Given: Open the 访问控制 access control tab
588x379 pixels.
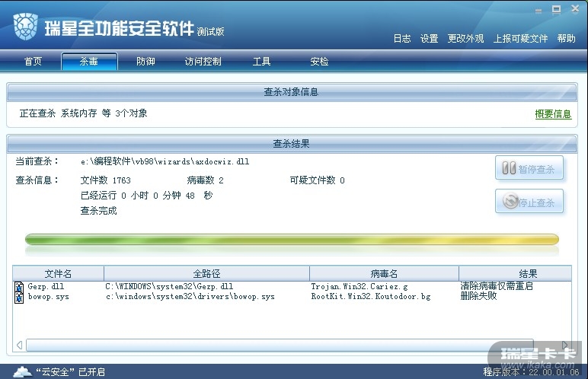Looking at the screenshot, I should coord(203,62).
